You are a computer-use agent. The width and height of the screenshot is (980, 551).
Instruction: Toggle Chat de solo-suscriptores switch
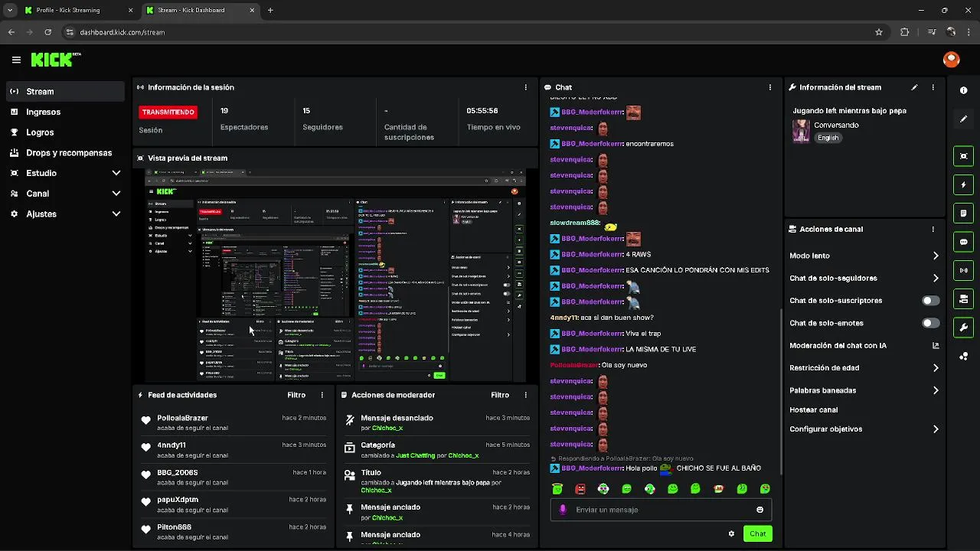coord(930,301)
